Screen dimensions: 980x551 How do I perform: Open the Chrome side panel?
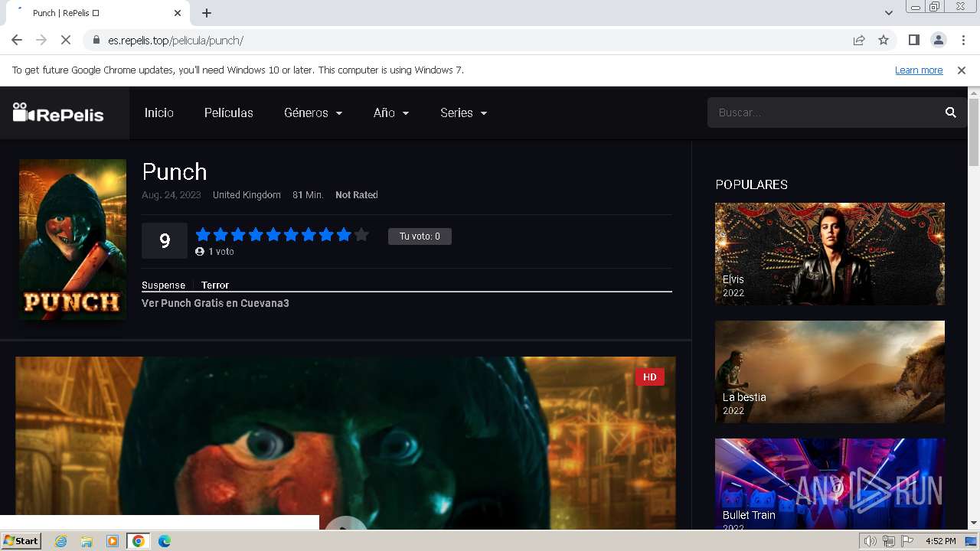pos(913,40)
